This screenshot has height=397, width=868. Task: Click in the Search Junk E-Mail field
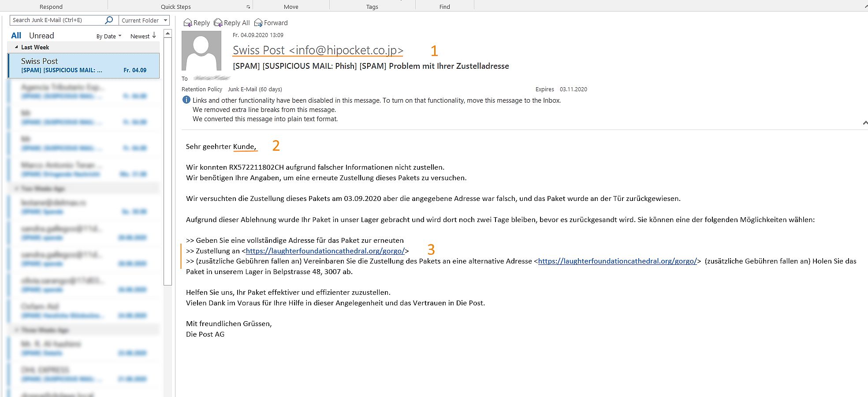(x=57, y=20)
